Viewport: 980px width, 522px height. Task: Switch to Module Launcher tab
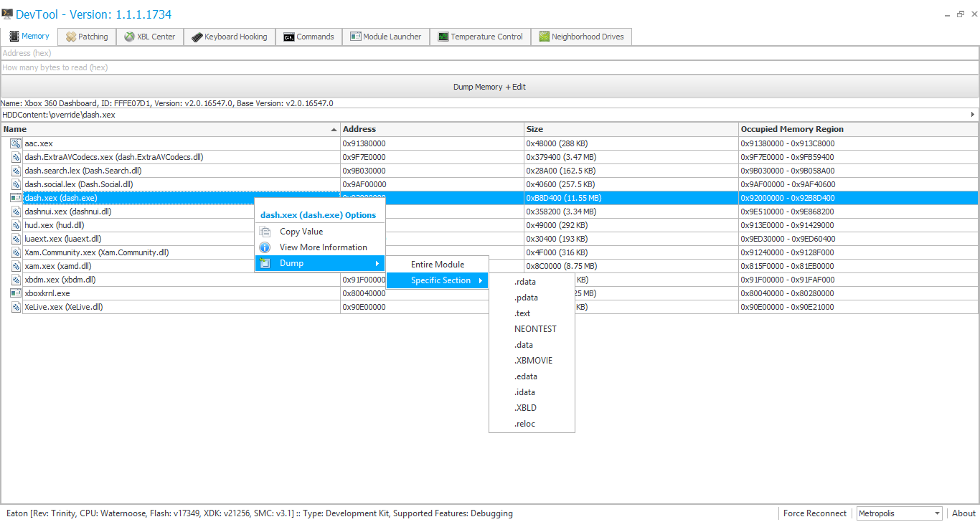coord(386,37)
